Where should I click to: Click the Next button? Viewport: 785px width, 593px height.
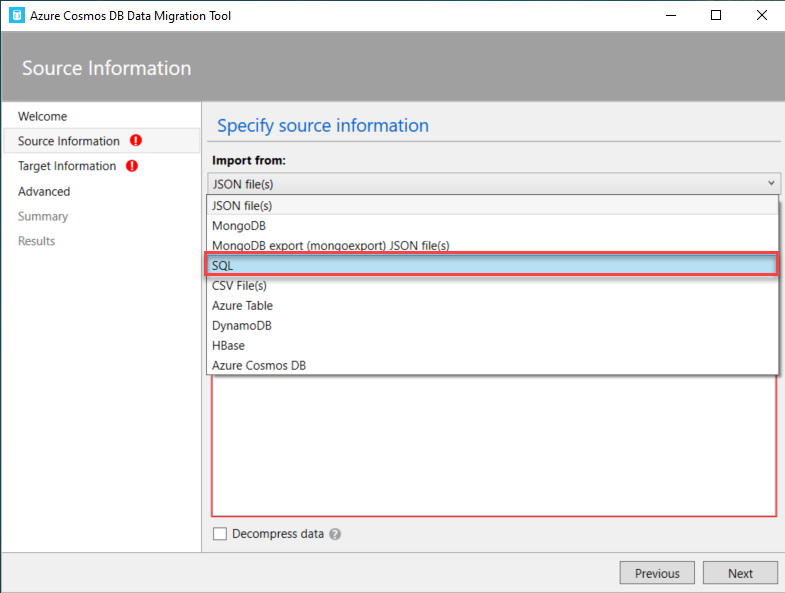[740, 573]
